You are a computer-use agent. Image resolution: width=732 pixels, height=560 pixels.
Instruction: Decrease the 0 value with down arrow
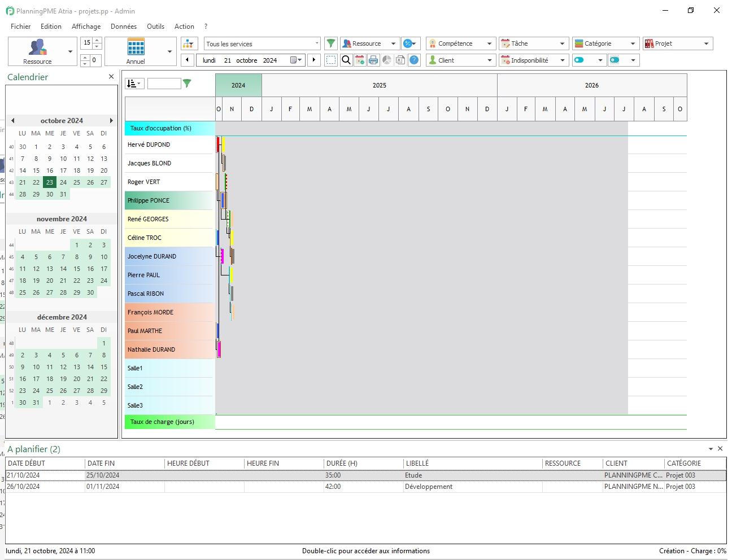(85, 63)
